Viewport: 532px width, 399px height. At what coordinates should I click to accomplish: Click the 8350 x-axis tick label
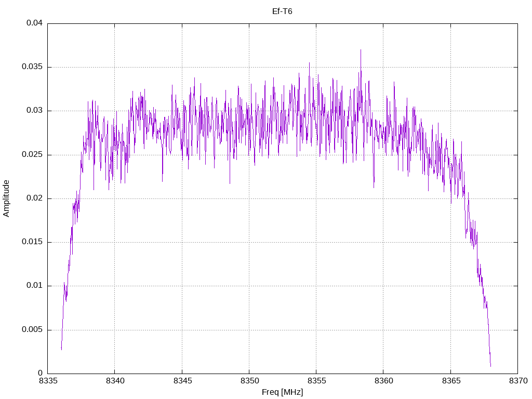pos(249,381)
